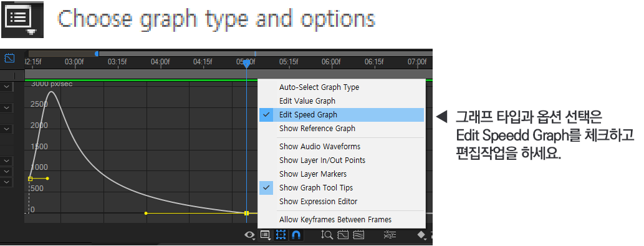The height and width of the screenshot is (246, 644).
Task: Expand the topmost chevron dropdown in left column
Action: click(x=7, y=87)
